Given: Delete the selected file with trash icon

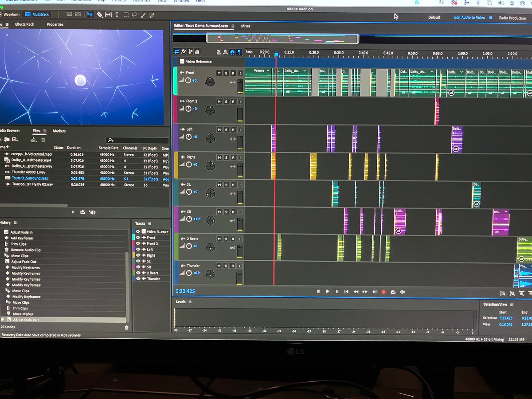Looking at the screenshot, I should tap(43, 140).
